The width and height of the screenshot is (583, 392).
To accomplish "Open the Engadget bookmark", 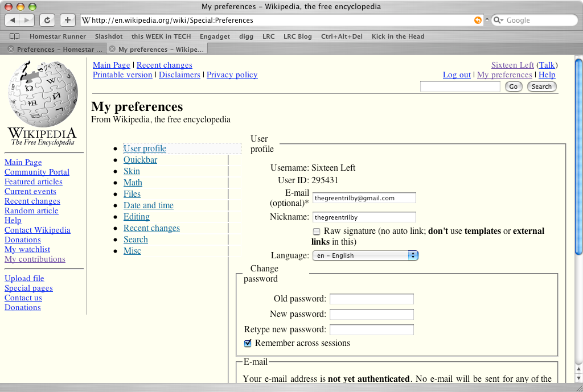I will tap(215, 36).
